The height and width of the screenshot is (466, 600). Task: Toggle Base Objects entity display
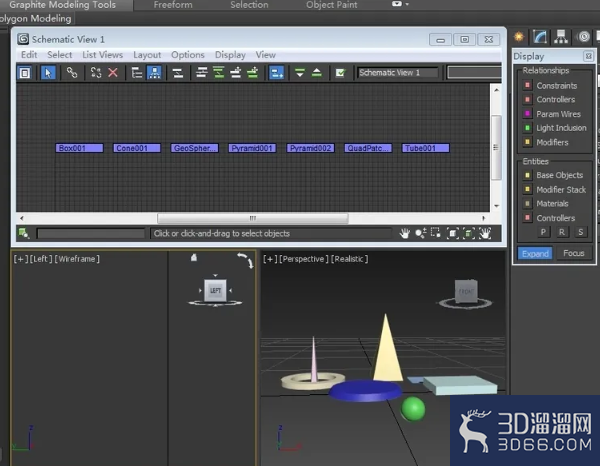tap(527, 175)
